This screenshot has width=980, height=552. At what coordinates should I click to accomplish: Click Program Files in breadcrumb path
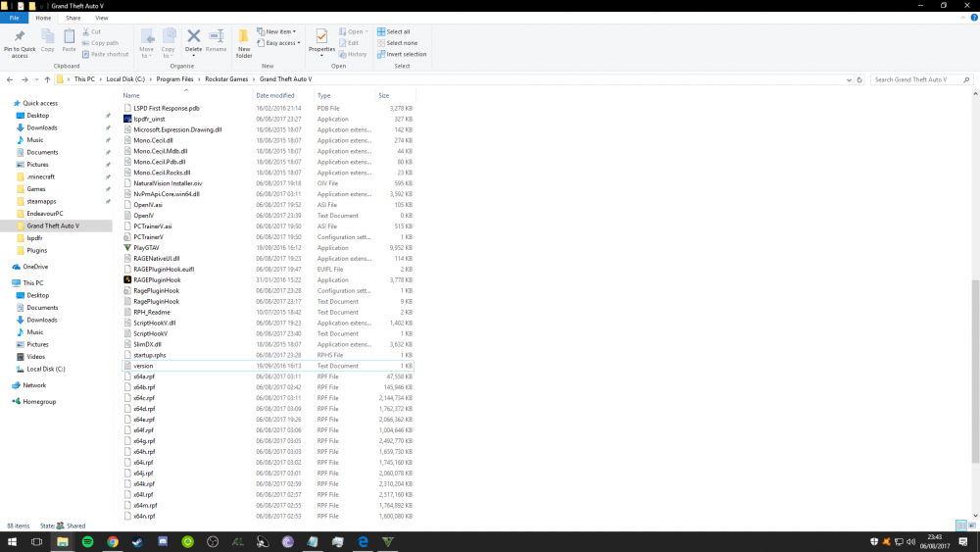click(x=175, y=79)
